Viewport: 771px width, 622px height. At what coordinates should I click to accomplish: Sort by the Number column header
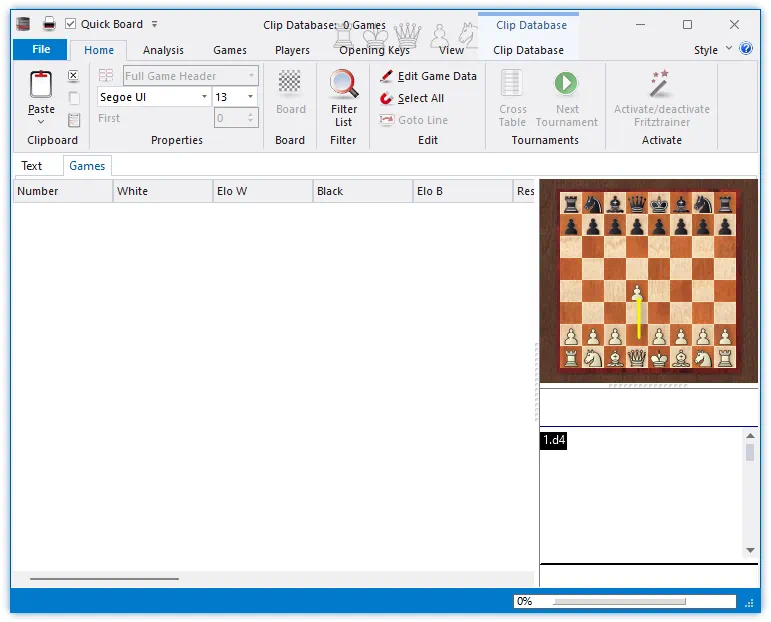click(x=63, y=191)
